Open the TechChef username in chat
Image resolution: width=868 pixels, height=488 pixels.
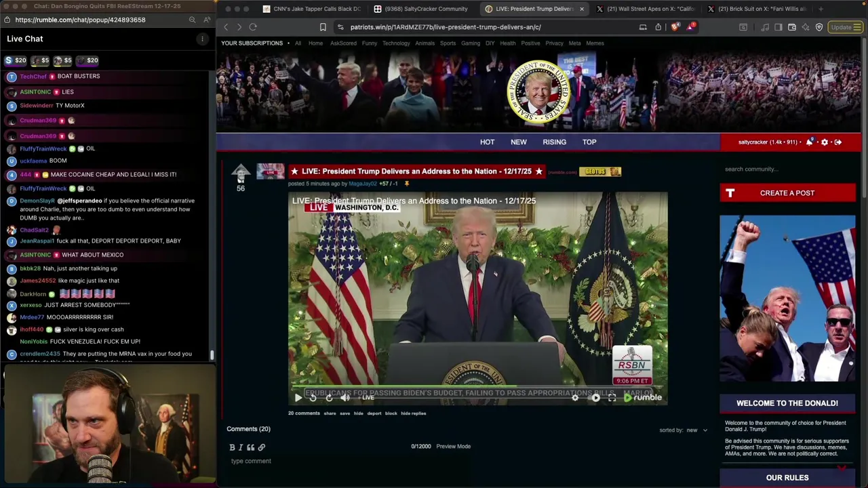point(33,77)
